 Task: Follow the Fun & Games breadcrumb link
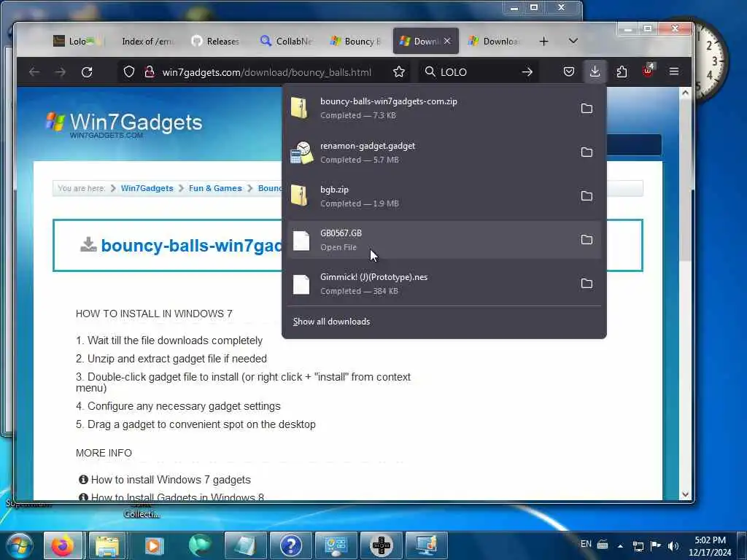coord(215,188)
